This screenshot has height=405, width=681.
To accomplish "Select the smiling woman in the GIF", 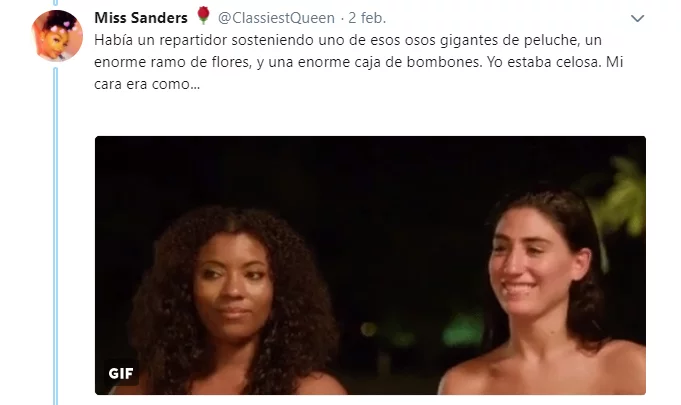I will click(x=543, y=293).
